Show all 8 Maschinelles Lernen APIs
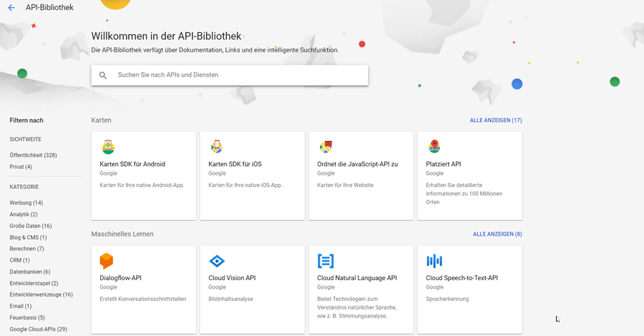644x336 pixels. 497,234
